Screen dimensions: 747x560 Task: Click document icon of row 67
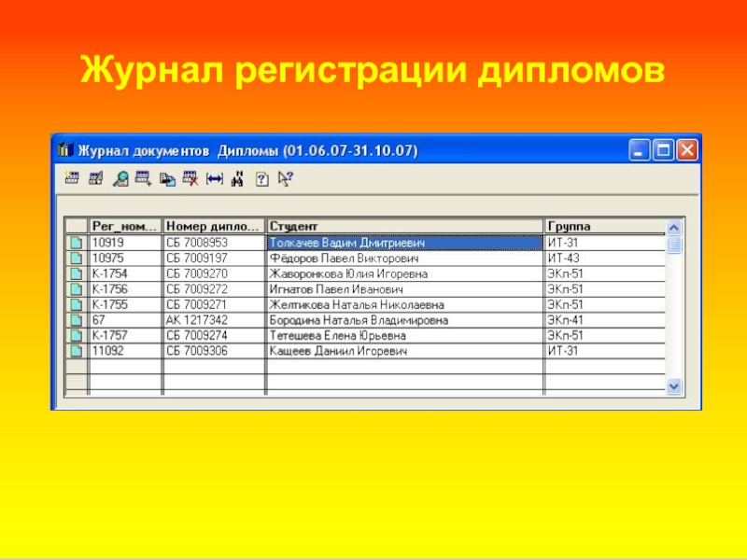[76, 320]
